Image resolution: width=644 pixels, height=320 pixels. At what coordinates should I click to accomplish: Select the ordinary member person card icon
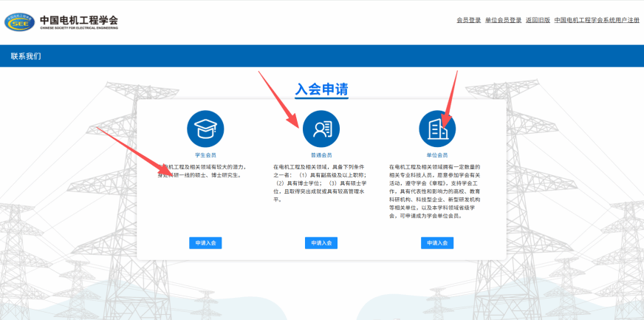point(321,129)
